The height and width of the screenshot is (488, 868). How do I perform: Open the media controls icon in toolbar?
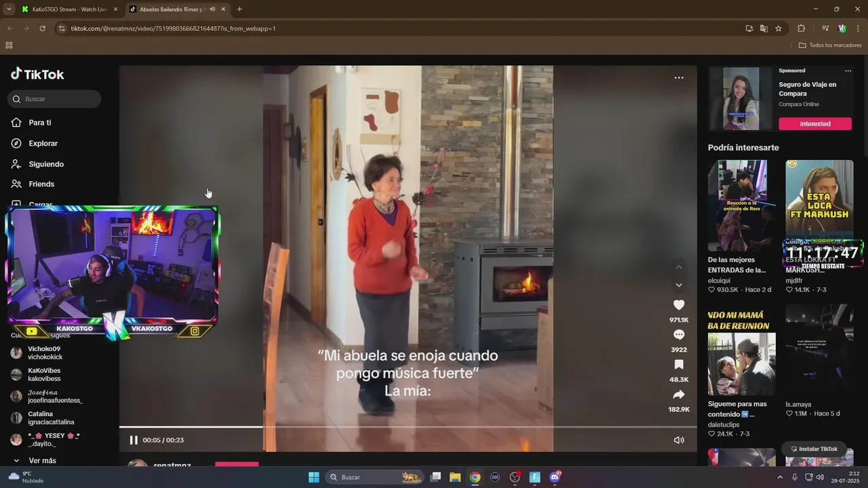click(825, 28)
